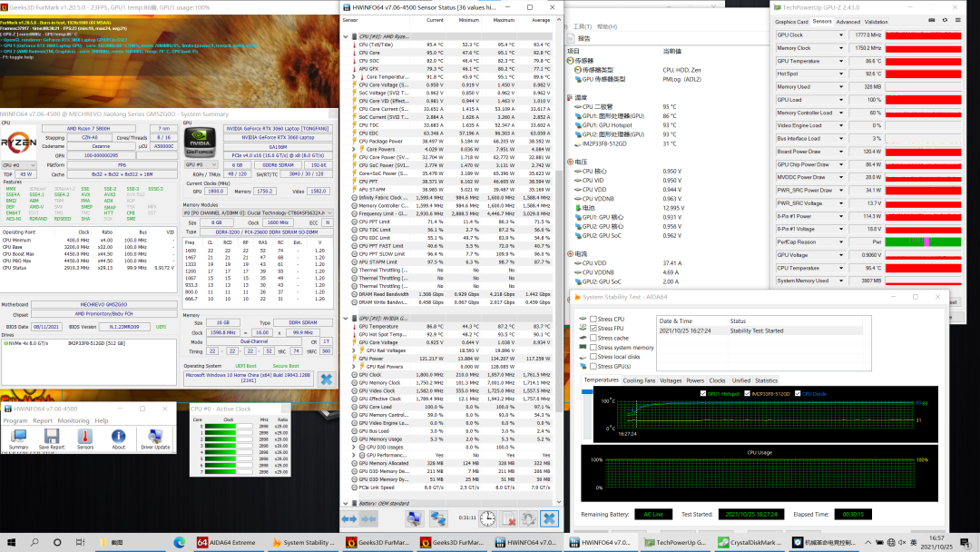Collapse GPU [#0]: NVIDIA sensor group
980x552 pixels.
(346, 318)
